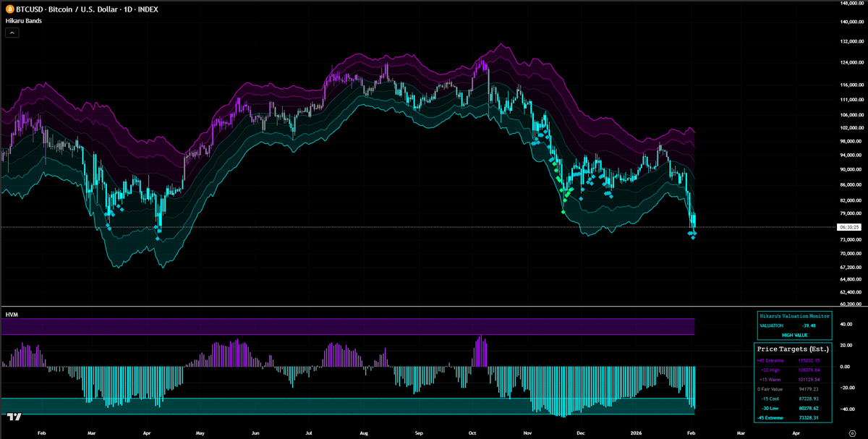Click the Aug label on the time axis
The image size is (868, 439).
362,432
